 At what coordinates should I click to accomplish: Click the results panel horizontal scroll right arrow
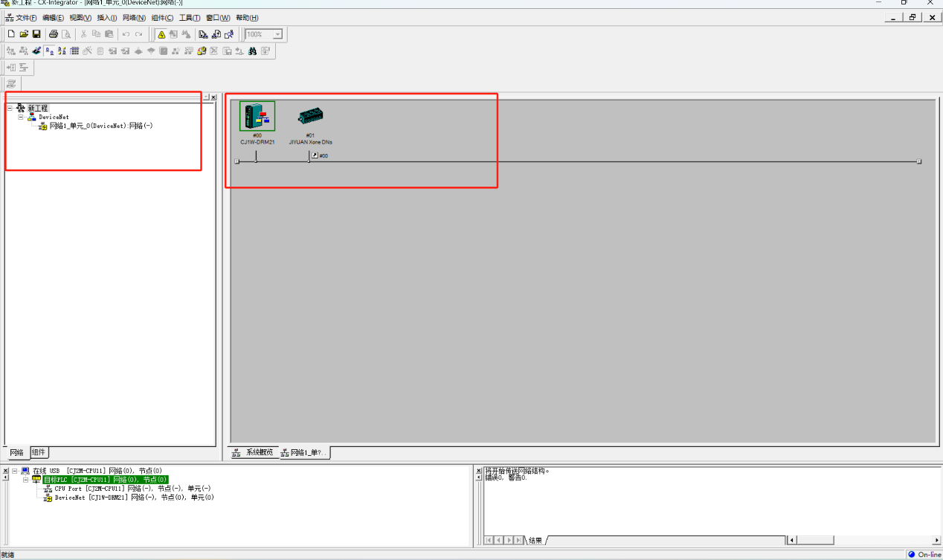coord(936,540)
